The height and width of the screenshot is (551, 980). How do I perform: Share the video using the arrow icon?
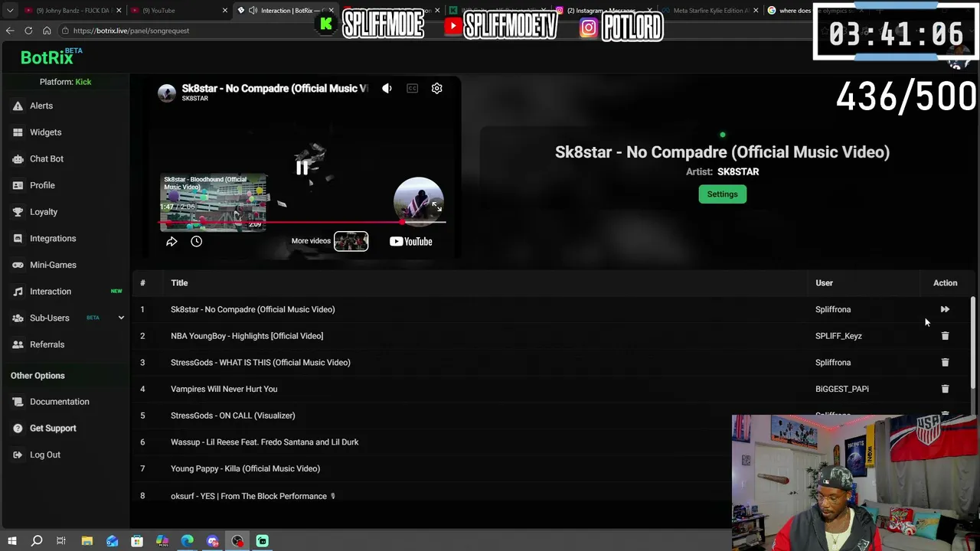coord(171,242)
